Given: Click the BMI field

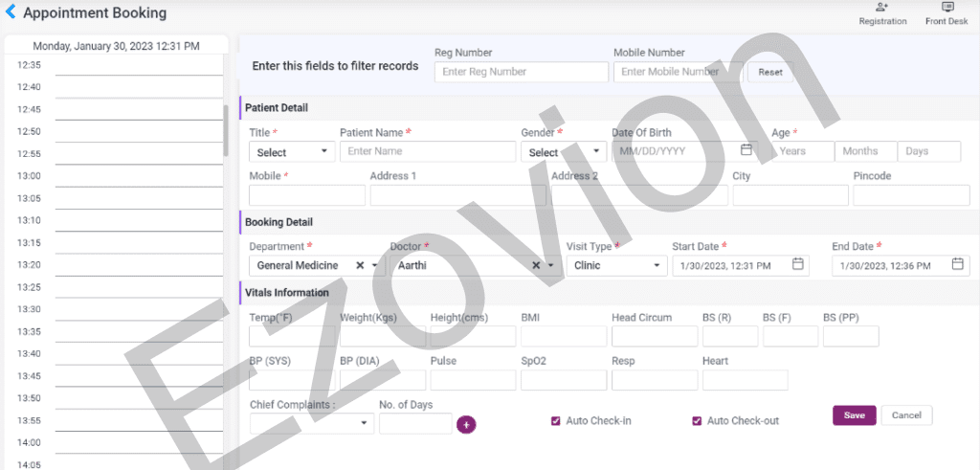Looking at the screenshot, I should pos(564,336).
